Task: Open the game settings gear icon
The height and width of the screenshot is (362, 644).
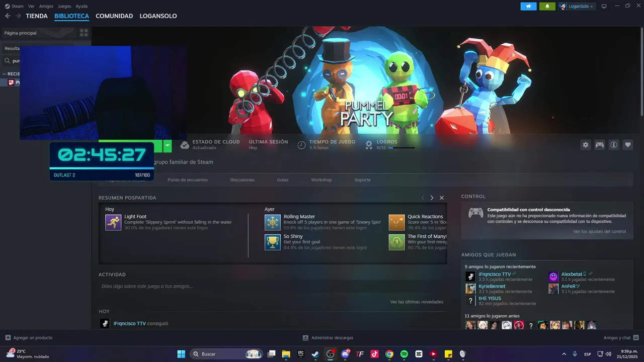Action: 586,145
